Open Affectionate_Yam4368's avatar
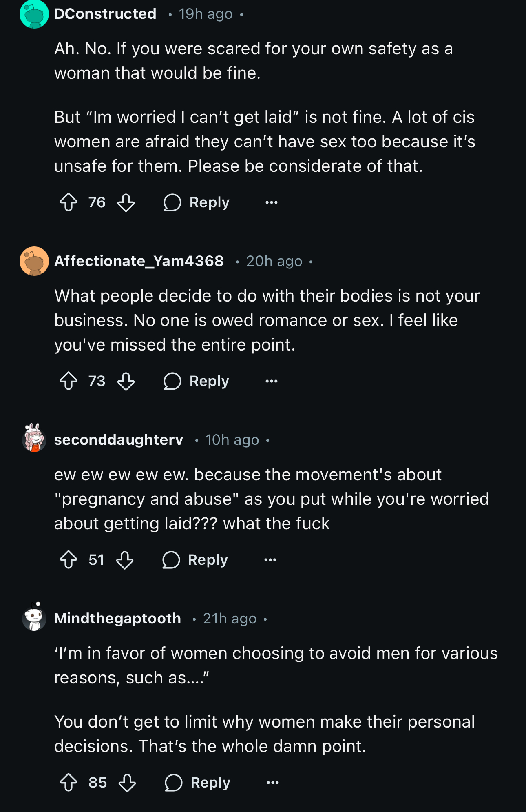 pos(34,261)
